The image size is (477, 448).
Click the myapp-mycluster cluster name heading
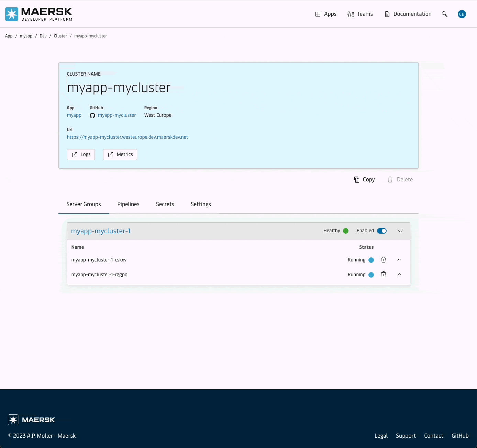coord(119,88)
